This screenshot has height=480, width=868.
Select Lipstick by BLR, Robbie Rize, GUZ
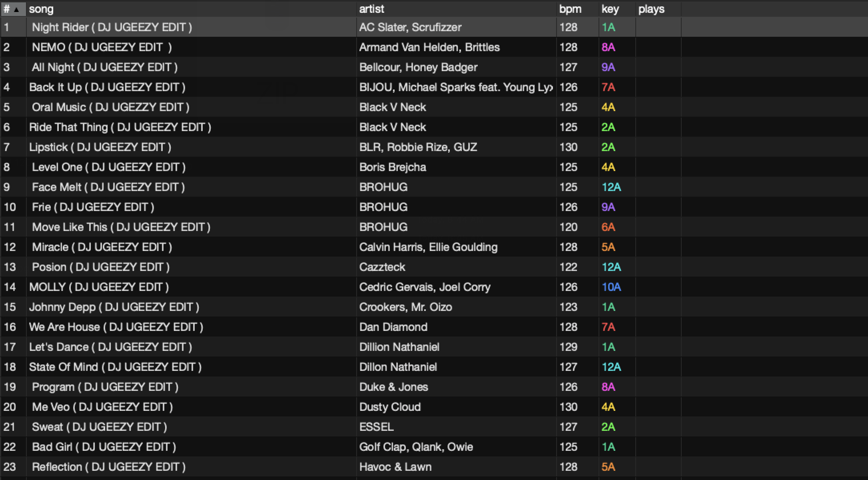(x=100, y=147)
